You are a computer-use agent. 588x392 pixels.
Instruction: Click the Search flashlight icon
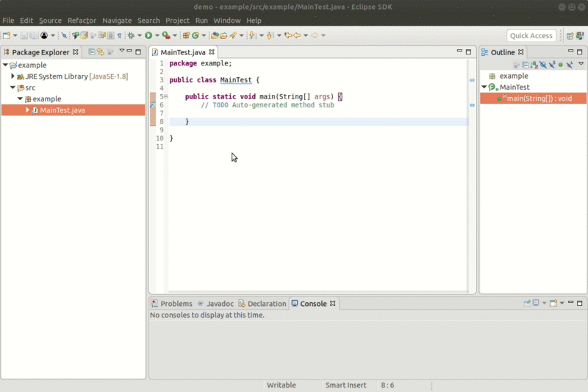pyautogui.click(x=233, y=35)
